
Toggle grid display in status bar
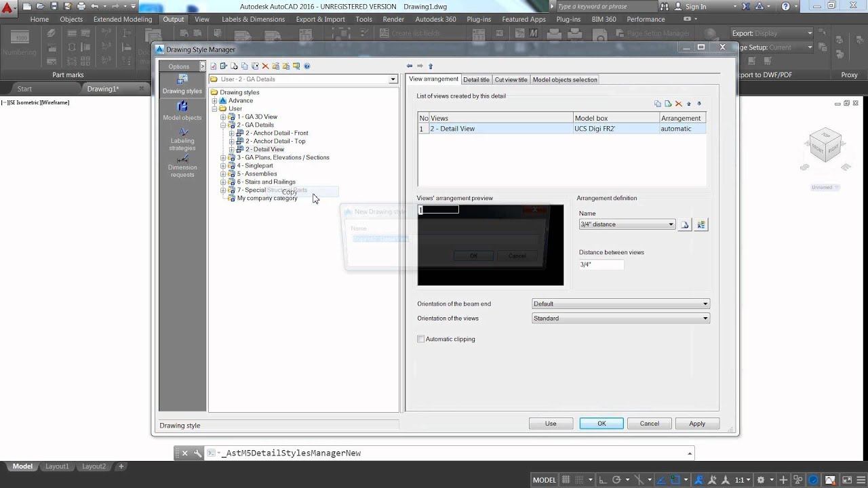(566, 480)
